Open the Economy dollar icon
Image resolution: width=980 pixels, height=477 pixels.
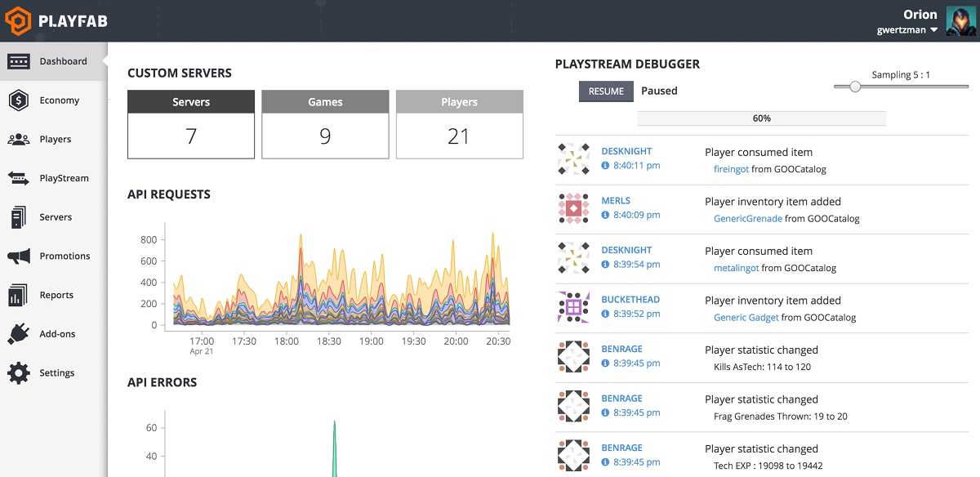coord(19,100)
